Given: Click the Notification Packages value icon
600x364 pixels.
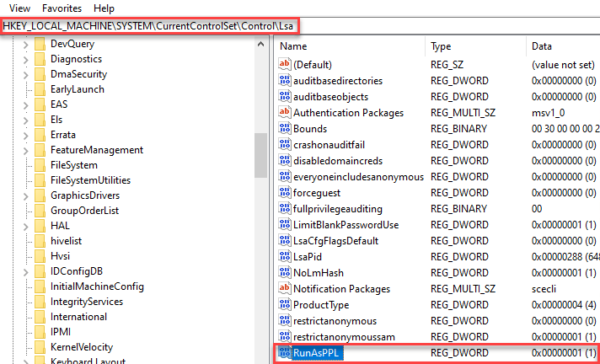Looking at the screenshot, I should tap(284, 289).
